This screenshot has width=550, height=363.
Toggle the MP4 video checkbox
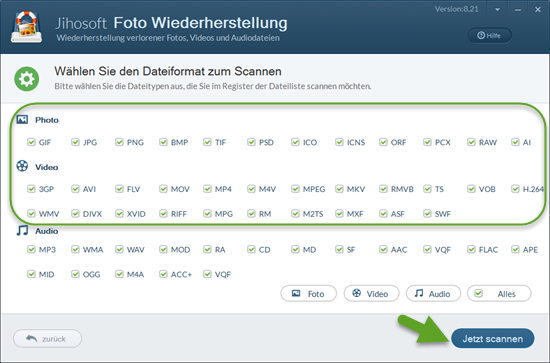tap(207, 189)
